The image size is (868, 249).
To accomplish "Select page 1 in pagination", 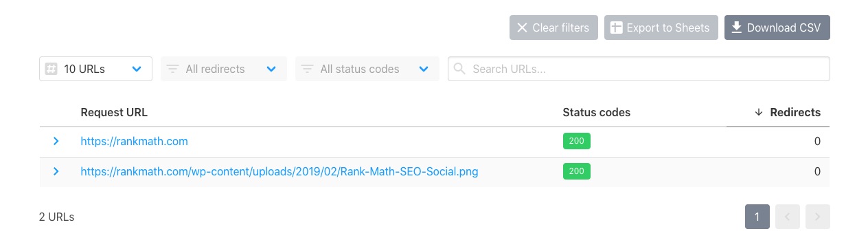I will [757, 217].
